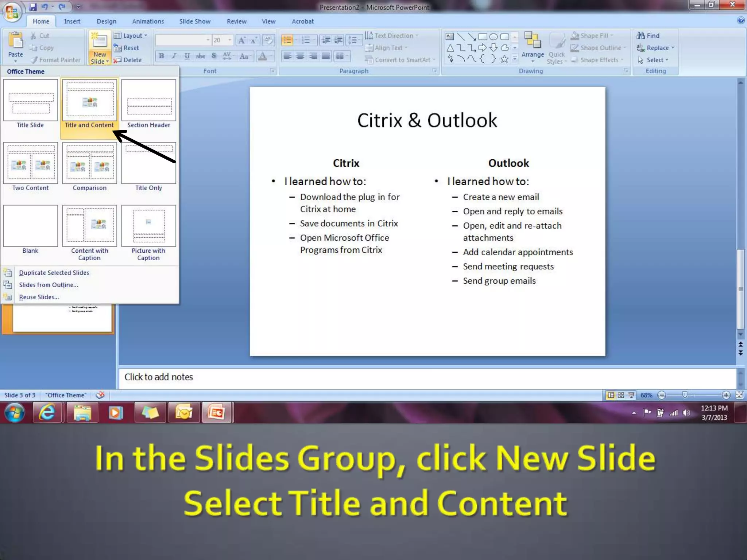Switch to Slide Sorter view icon
The image size is (747, 560).
(621, 395)
